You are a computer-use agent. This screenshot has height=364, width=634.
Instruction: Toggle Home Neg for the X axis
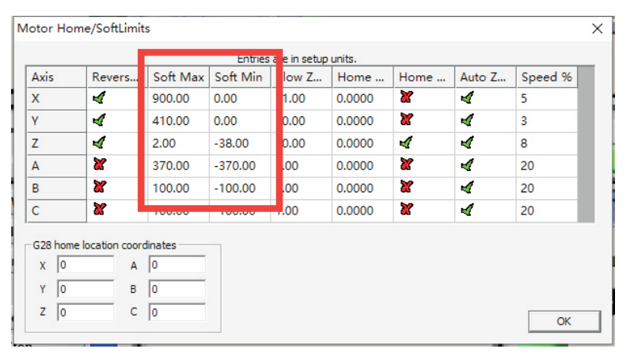(x=407, y=99)
